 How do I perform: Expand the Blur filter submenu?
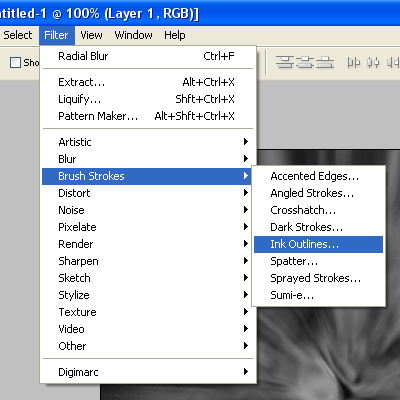148,159
